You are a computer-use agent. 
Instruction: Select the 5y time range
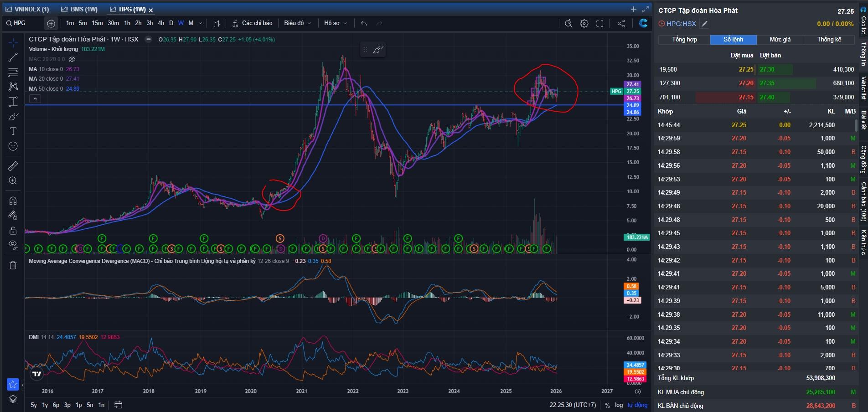[34, 405]
